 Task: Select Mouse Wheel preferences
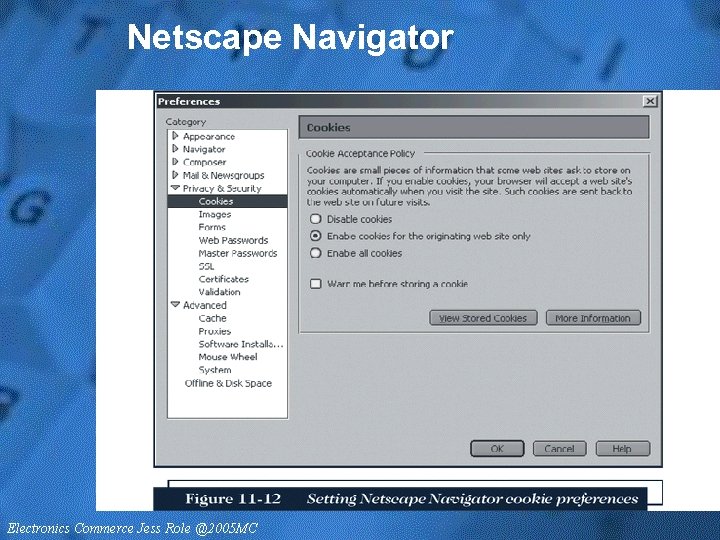click(x=228, y=357)
